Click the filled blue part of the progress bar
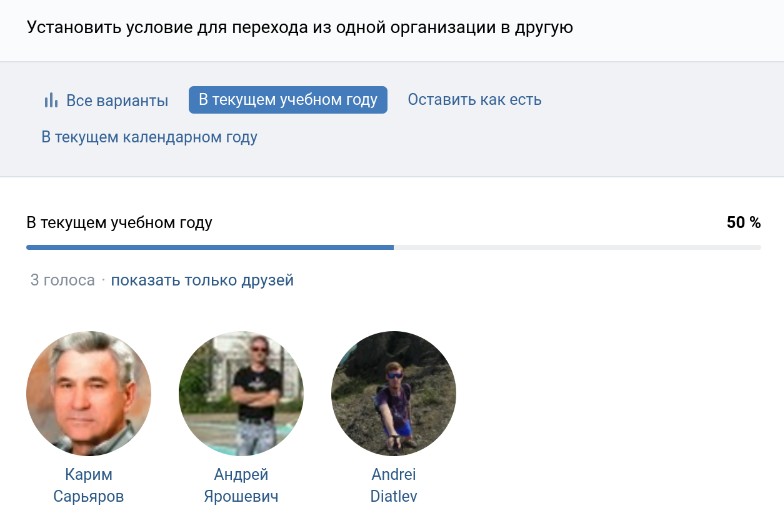This screenshot has height=525, width=784. coord(210,247)
